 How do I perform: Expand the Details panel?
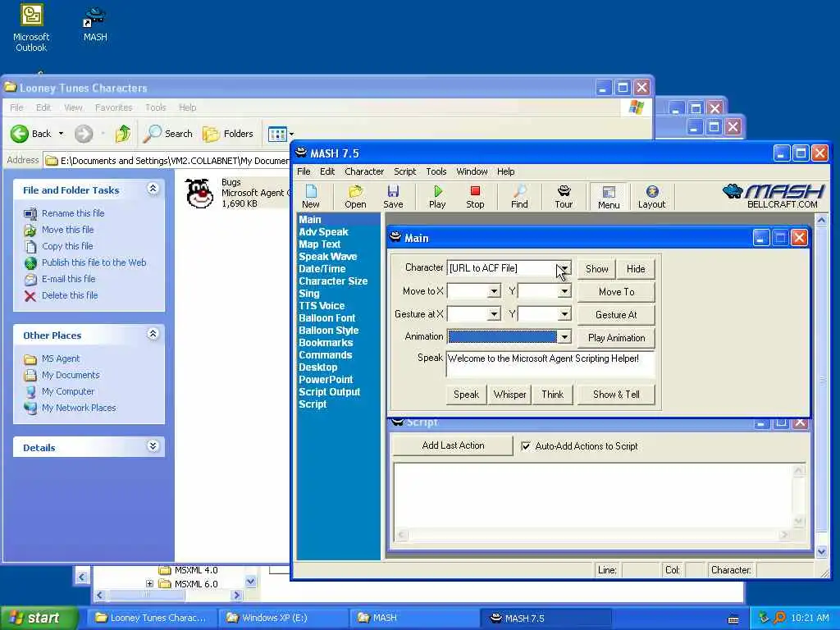(153, 445)
